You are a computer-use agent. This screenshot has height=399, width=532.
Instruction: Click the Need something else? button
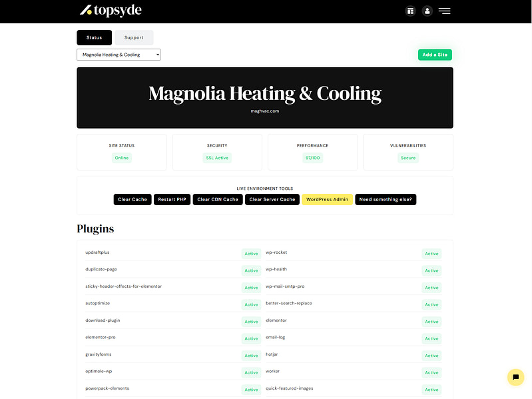tap(386, 199)
